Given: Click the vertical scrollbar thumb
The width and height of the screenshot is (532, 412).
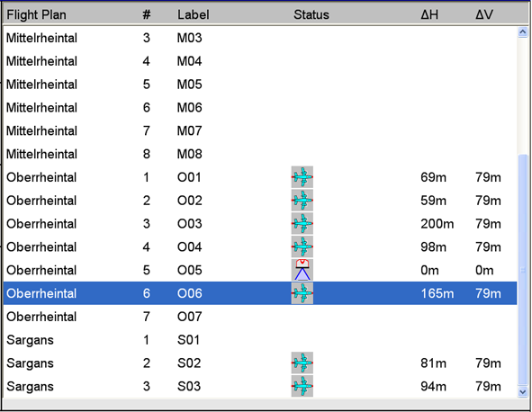Looking at the screenshot, I should pos(523,270).
